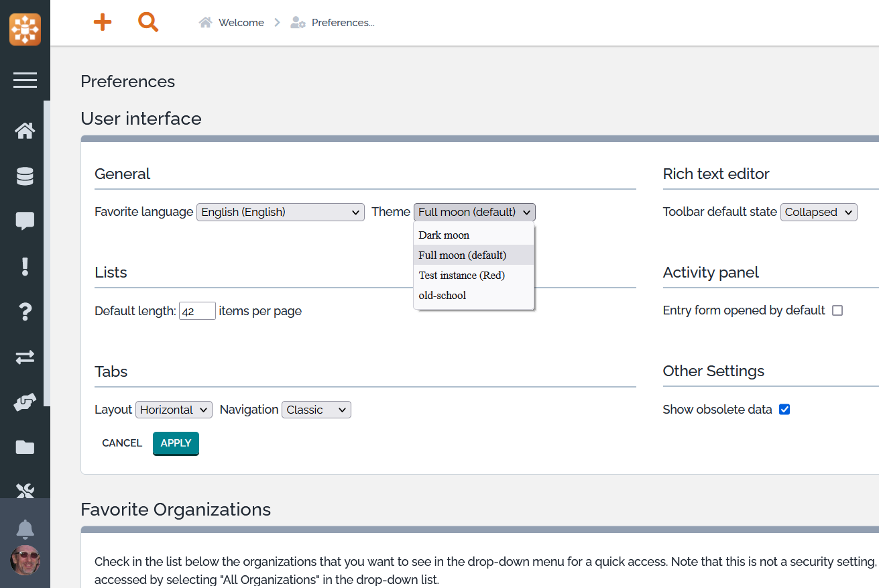The height and width of the screenshot is (588, 879).
Task: Enable Entry form opened by default
Action: click(x=837, y=310)
